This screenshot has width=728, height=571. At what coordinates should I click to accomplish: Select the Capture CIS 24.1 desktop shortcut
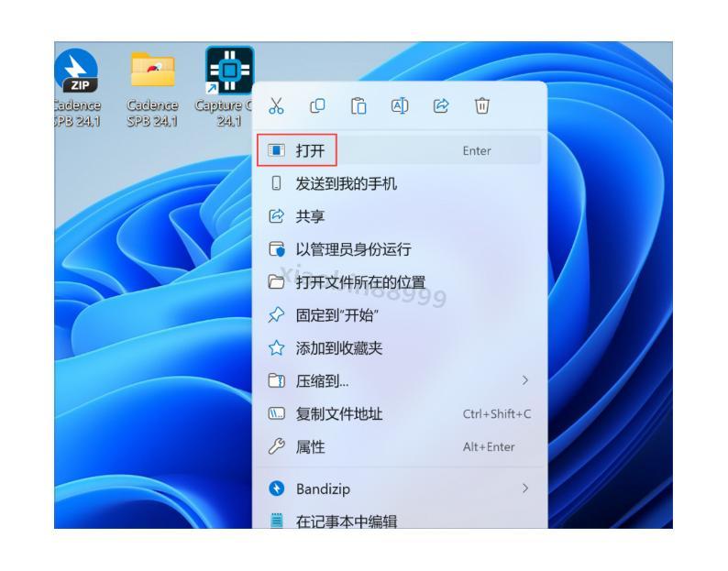coord(229,87)
